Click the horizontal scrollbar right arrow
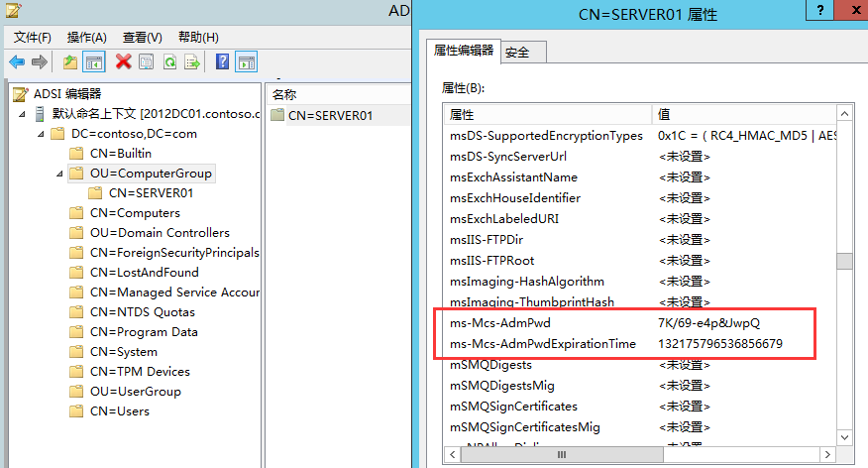Image resolution: width=868 pixels, height=468 pixels. point(827,455)
